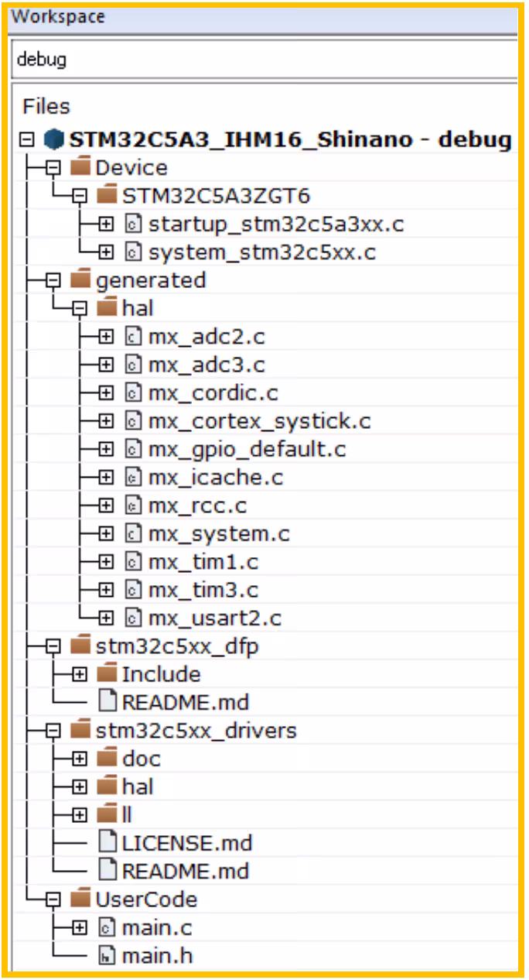Expand the ll folder node
529x980 pixels.
click(80, 815)
